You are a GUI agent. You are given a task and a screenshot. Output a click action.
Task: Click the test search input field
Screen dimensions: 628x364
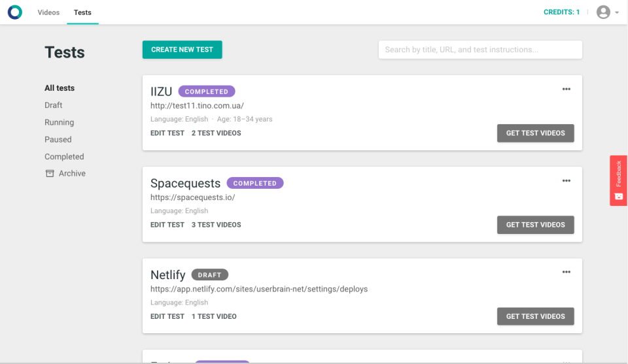tap(480, 50)
